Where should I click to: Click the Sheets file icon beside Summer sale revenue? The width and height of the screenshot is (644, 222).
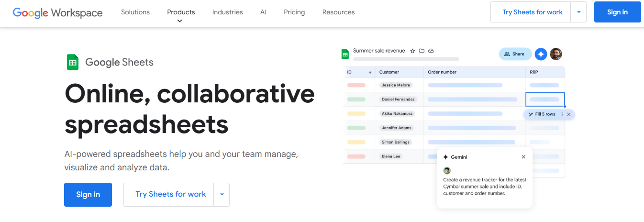[345, 54]
